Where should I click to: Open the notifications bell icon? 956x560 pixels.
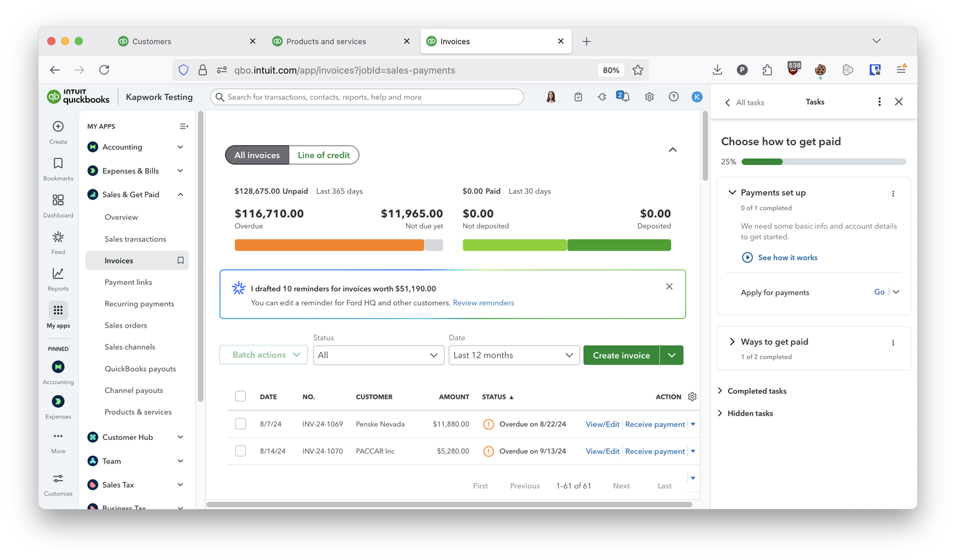point(623,97)
